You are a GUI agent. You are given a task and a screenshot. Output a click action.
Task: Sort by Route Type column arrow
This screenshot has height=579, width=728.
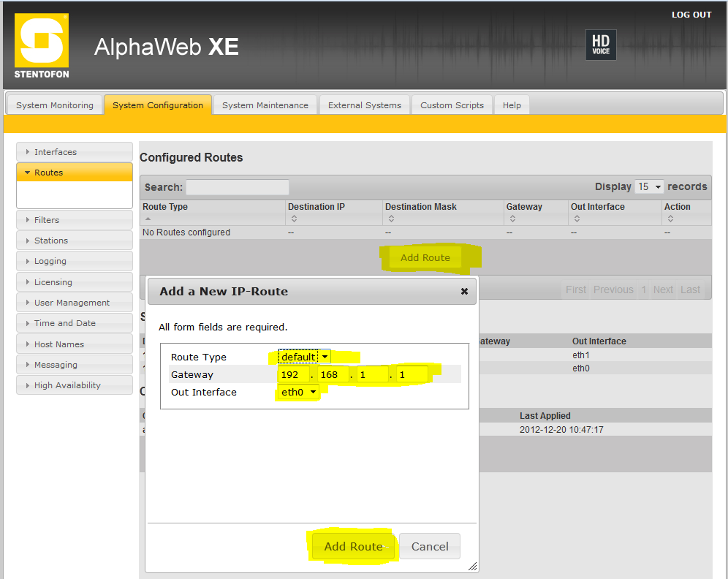[147, 219]
